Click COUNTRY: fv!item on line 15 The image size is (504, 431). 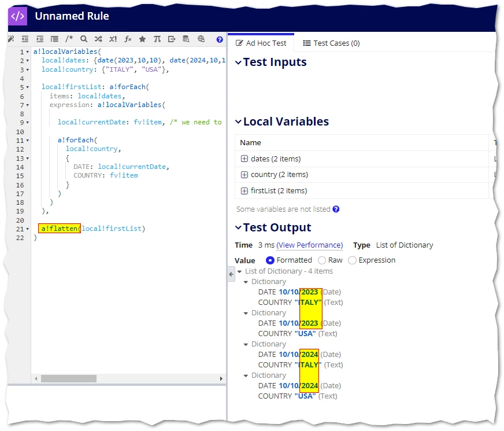[x=106, y=175]
